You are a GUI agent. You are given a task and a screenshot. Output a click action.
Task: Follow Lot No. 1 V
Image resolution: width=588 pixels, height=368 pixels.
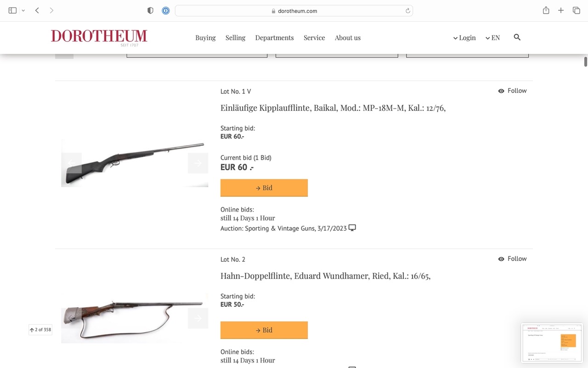[512, 91]
